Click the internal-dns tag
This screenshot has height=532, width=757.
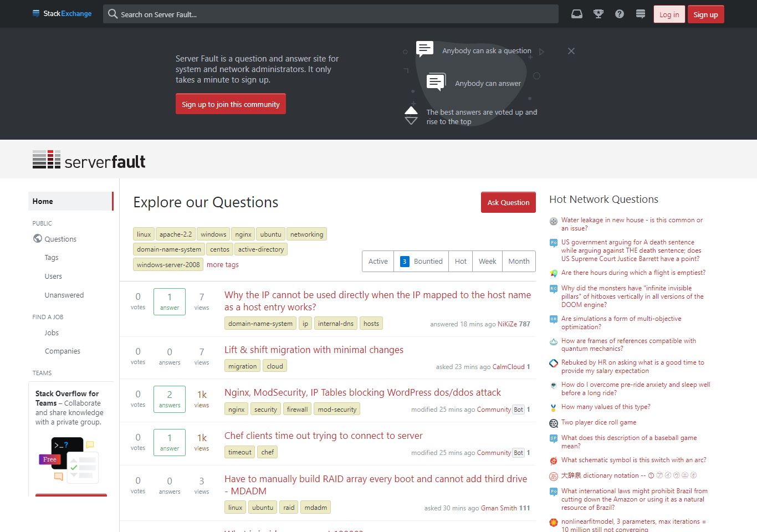pos(335,324)
